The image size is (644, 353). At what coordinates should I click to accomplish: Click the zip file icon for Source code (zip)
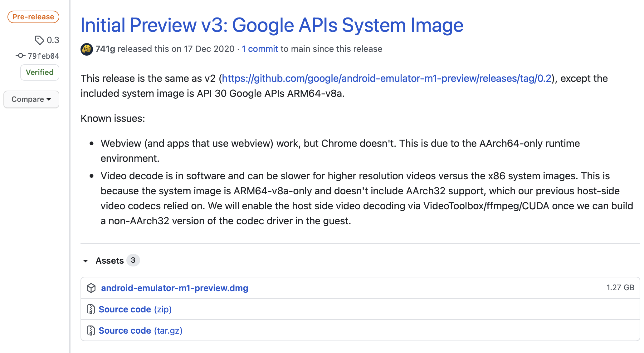pos(91,309)
